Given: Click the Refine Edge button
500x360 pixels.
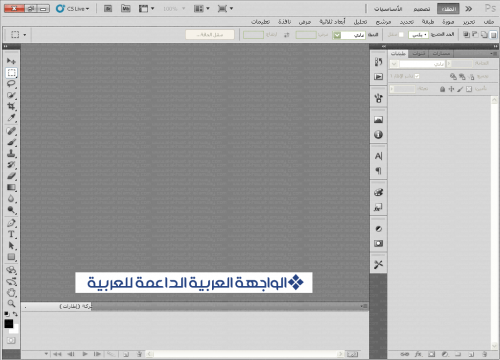Looking at the screenshot, I should (210, 35).
